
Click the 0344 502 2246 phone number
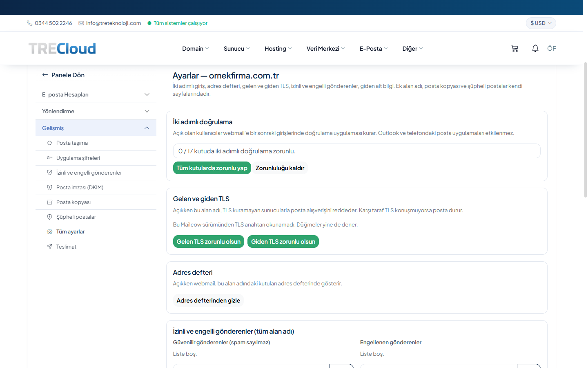tap(53, 23)
